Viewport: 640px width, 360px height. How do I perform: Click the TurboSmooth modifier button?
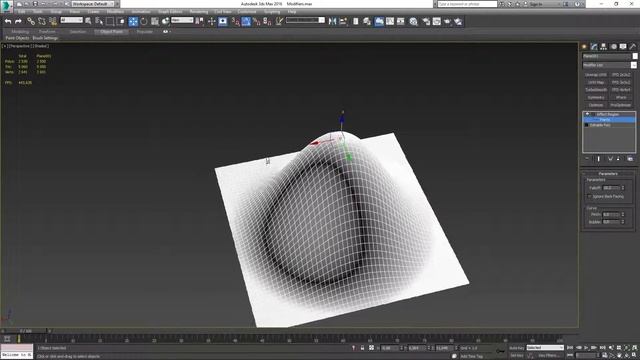point(596,90)
